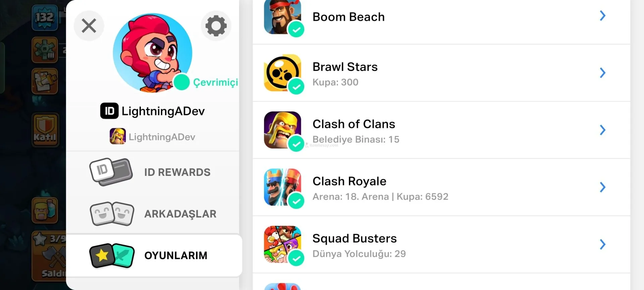
Task: Tap the Squad Busters game icon
Action: tap(282, 244)
